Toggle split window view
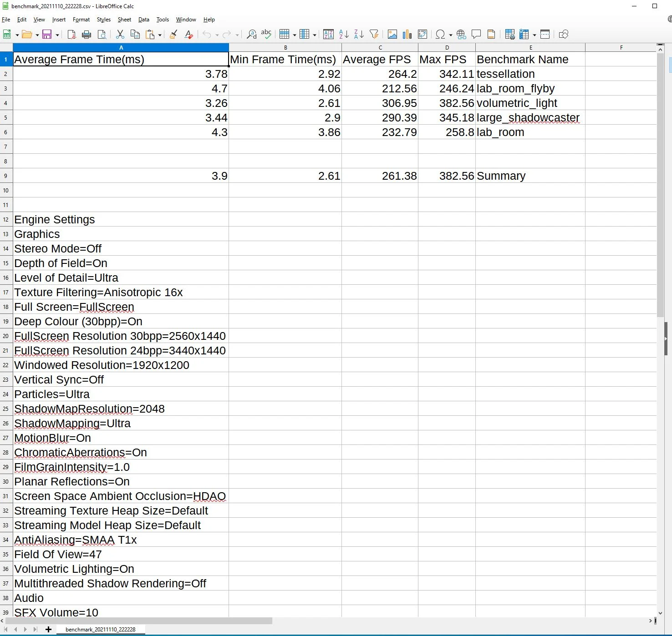Screen dimensions: 672x636 point(545,35)
